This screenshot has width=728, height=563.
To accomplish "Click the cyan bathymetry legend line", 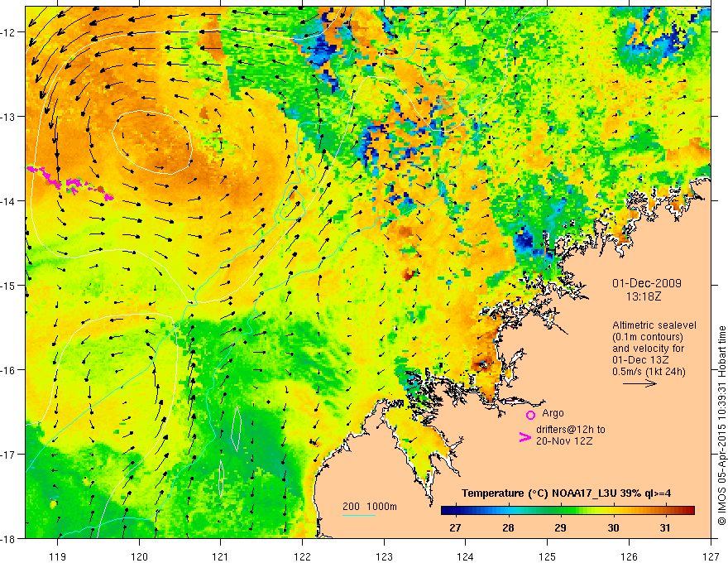I will (x=359, y=515).
